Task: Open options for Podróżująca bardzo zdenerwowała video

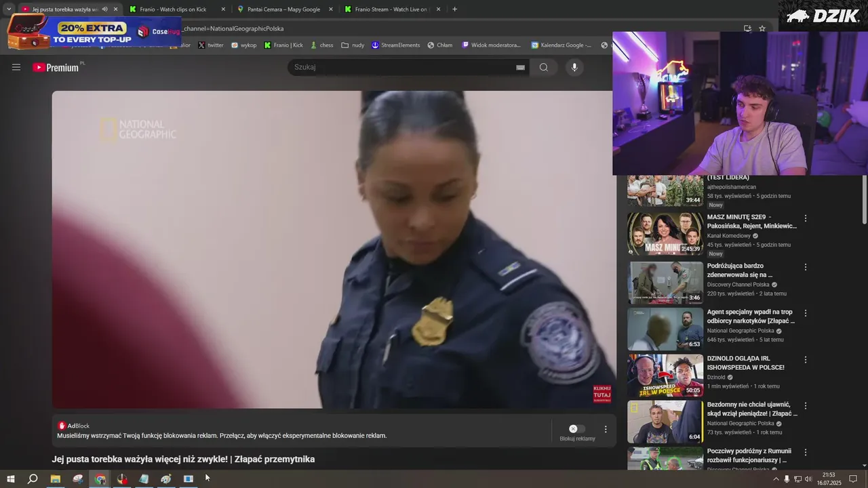Action: [806, 267]
